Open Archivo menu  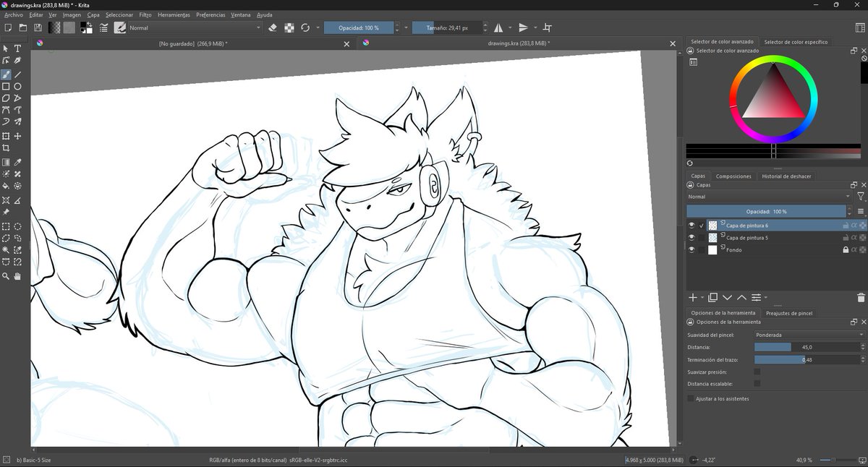point(14,14)
